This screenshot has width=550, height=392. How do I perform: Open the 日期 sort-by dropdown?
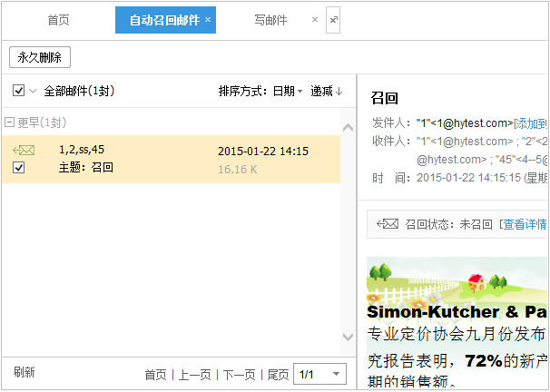coord(289,91)
